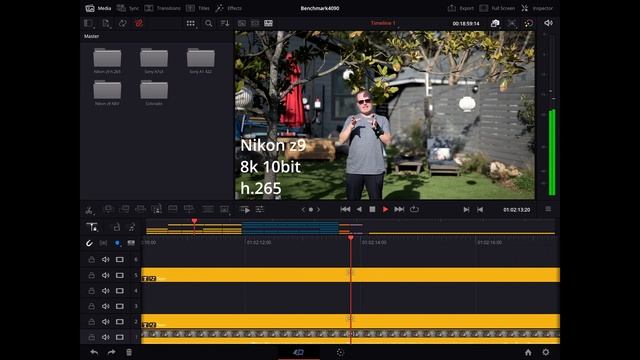Click the media pool search icon
The height and width of the screenshot is (360, 640).
pyautogui.click(x=209, y=23)
